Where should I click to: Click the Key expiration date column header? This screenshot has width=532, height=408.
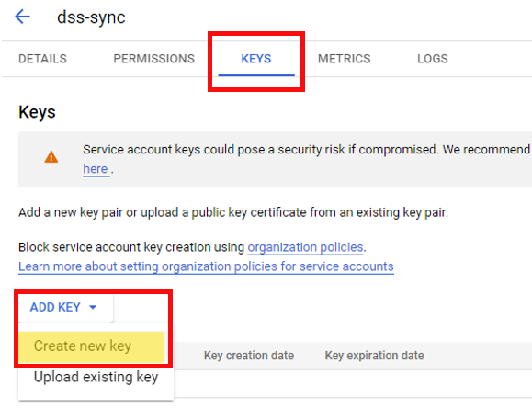click(x=374, y=356)
